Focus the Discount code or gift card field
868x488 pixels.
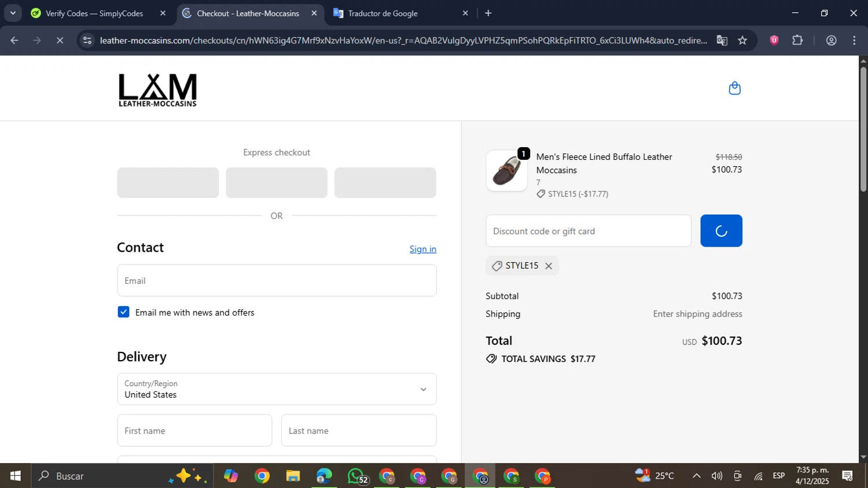[x=589, y=231]
